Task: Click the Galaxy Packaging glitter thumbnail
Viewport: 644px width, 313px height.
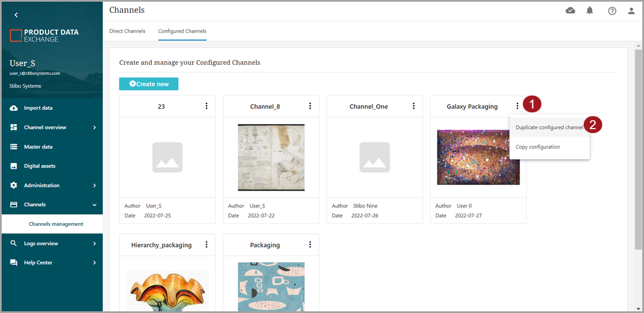Action: 478,157
